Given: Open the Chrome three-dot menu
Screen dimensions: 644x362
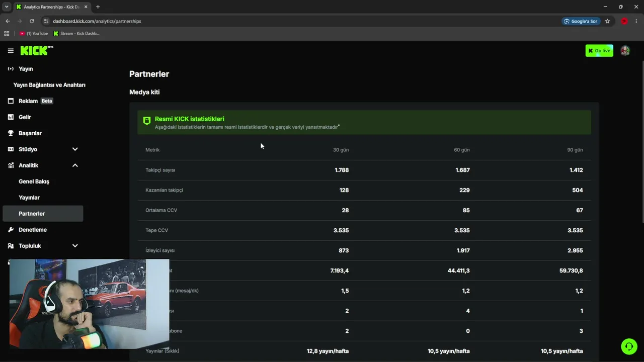Looking at the screenshot, I should 636,21.
